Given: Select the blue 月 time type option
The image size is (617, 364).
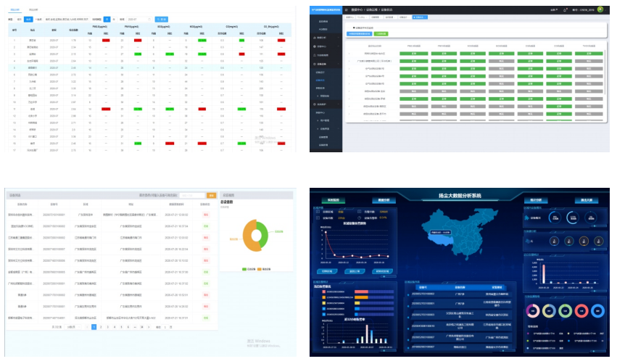Looking at the screenshot, I should (107, 19).
